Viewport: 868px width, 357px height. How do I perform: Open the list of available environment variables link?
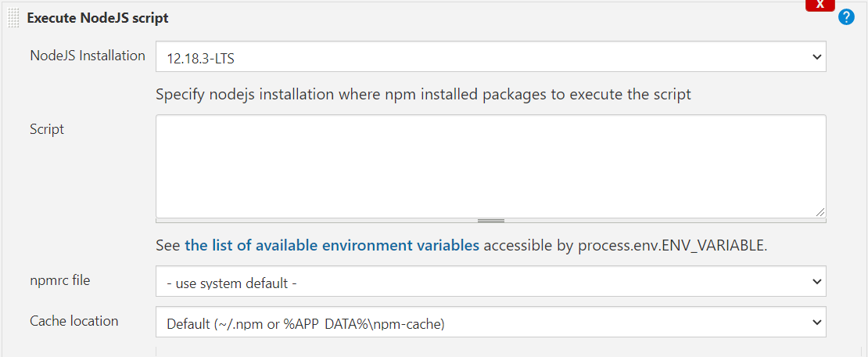[332, 245]
